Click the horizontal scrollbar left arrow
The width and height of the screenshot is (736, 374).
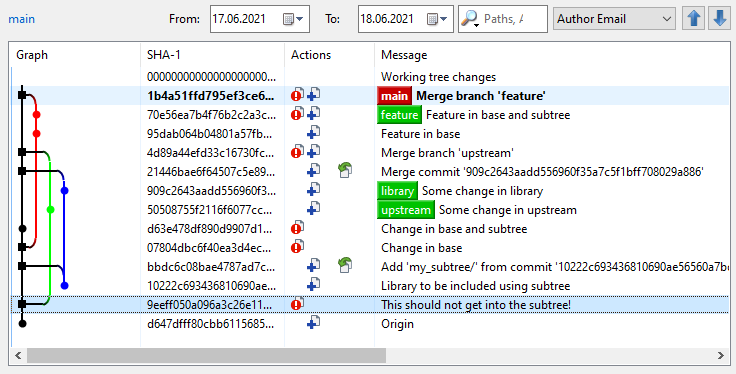point(18,356)
